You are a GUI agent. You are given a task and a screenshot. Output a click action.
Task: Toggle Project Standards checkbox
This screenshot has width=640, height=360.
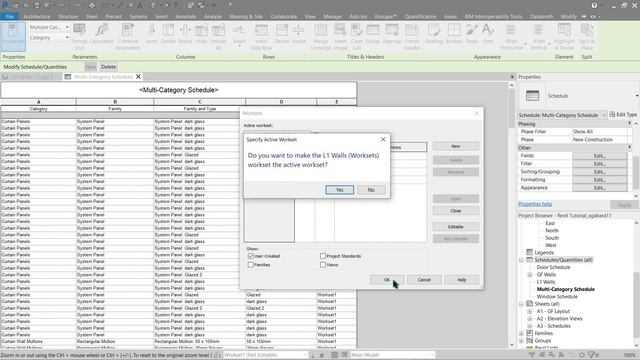(x=323, y=256)
